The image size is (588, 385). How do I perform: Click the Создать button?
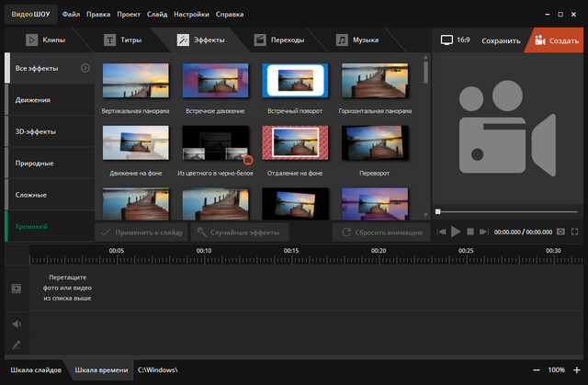pos(558,40)
